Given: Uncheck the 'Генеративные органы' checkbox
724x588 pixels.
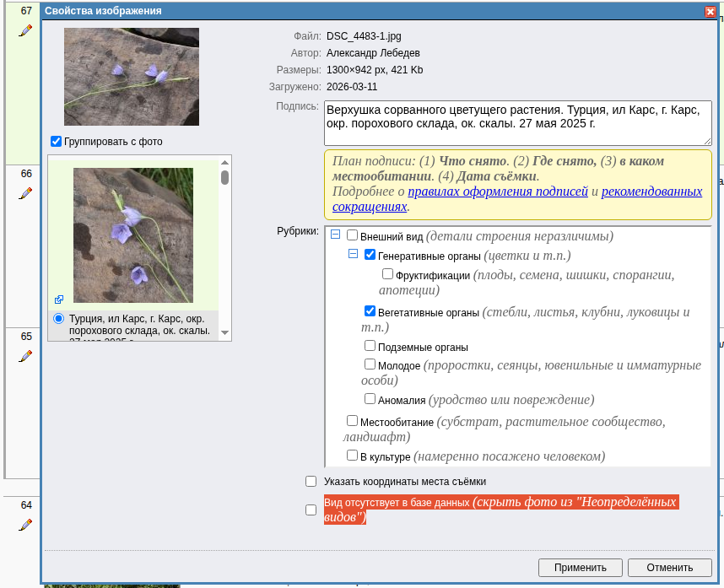Looking at the screenshot, I should pyautogui.click(x=370, y=255).
